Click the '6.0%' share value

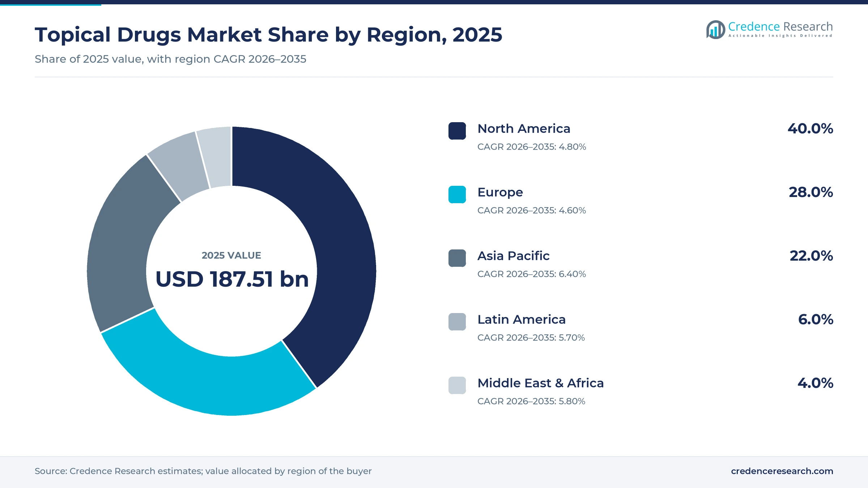(816, 320)
